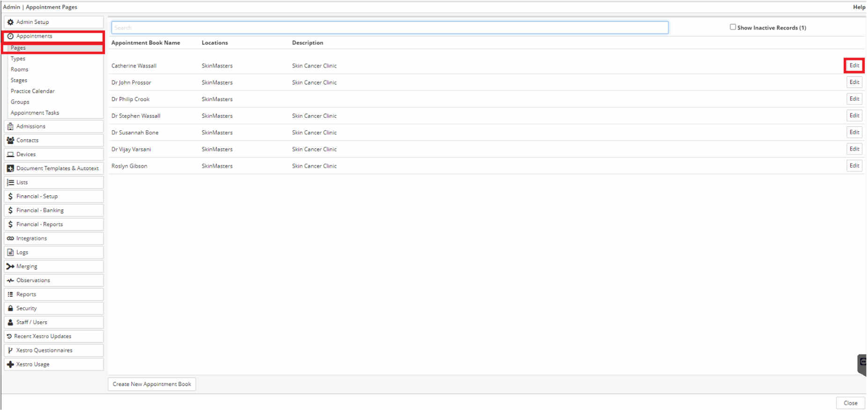Screen dimensions: 868x410
Task: Click Create New Appointment Book button
Action: 152,384
